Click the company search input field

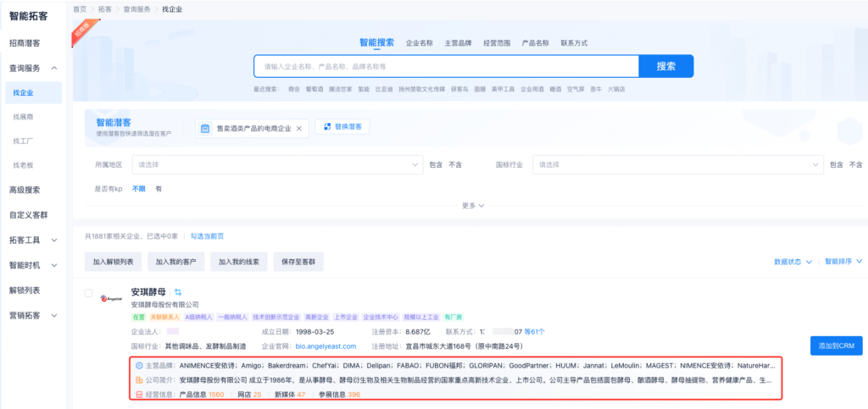(x=446, y=66)
